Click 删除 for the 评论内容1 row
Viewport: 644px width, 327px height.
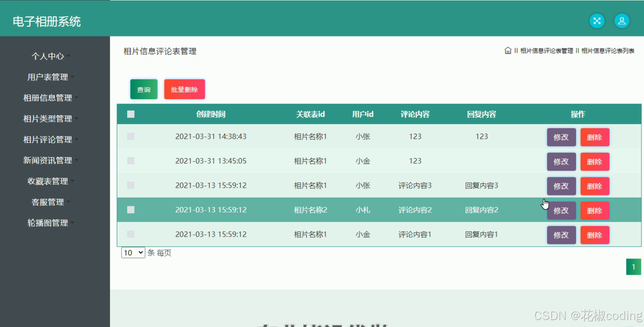[594, 235]
